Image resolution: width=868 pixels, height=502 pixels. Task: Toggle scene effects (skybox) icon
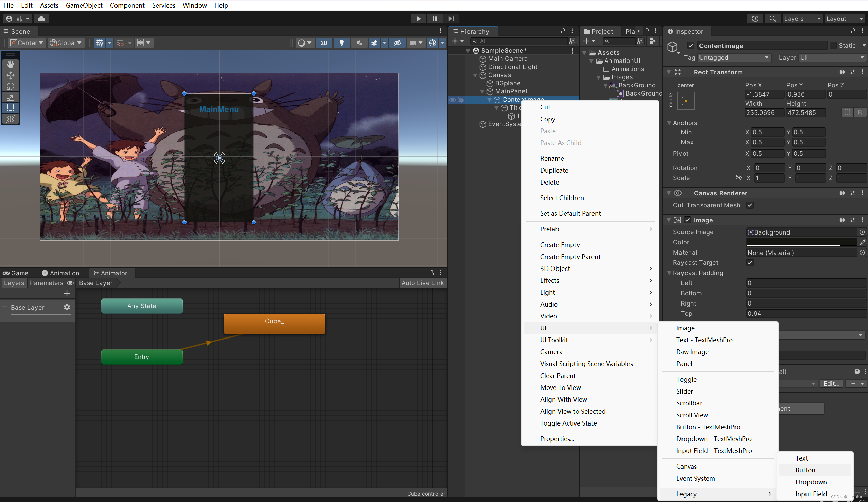[x=374, y=43]
